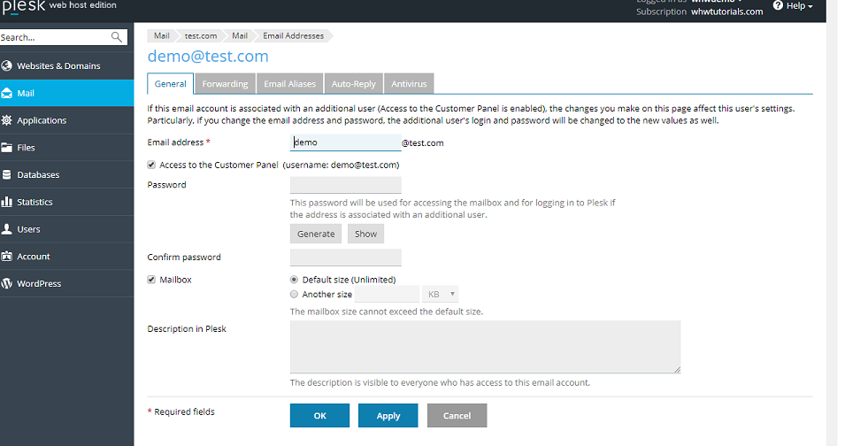Click the Statistics bar chart icon
The height and width of the screenshot is (446, 868).
coord(8,202)
